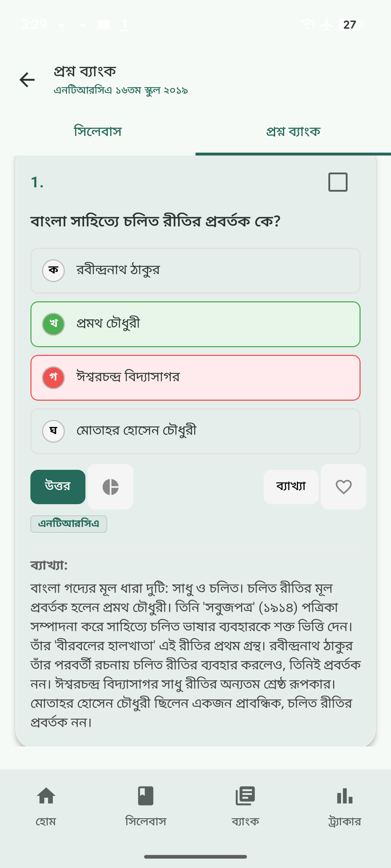Viewport: 391px width, 868px height.
Task: Tap the subtitle এনটিআরসিএ ১৬তম স্কুল ২০১৯
Action: tap(121, 90)
